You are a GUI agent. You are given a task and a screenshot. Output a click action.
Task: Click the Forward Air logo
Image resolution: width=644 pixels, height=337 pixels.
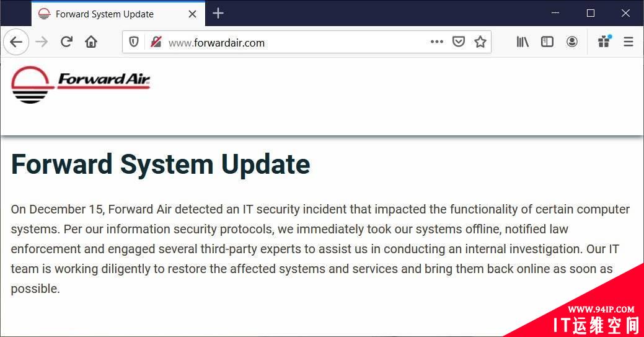point(81,84)
